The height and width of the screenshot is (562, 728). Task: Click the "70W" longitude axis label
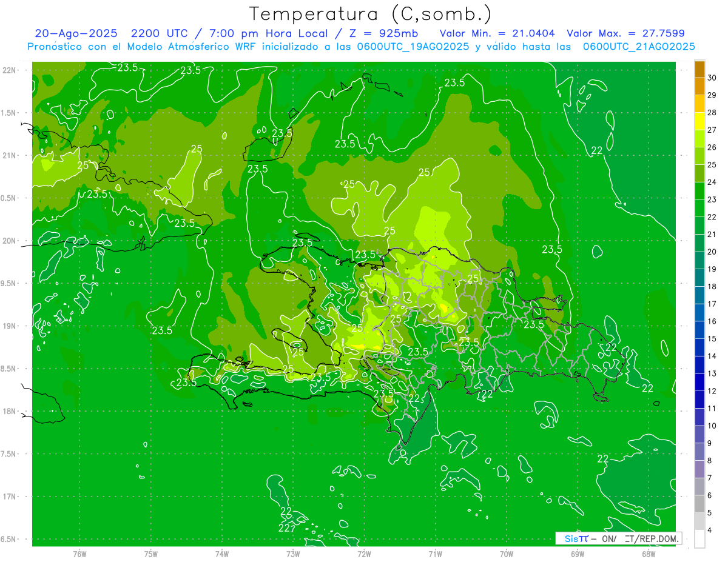point(507,554)
